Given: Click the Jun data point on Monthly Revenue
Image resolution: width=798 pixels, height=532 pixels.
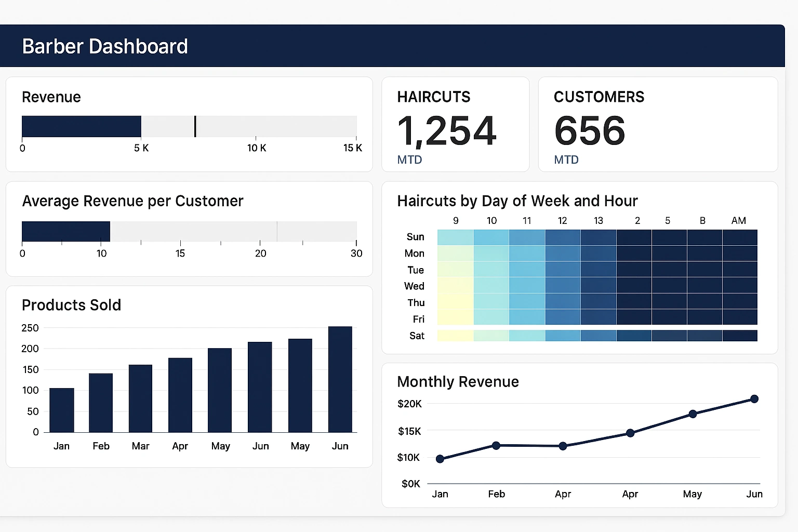Looking at the screenshot, I should 754,399.
